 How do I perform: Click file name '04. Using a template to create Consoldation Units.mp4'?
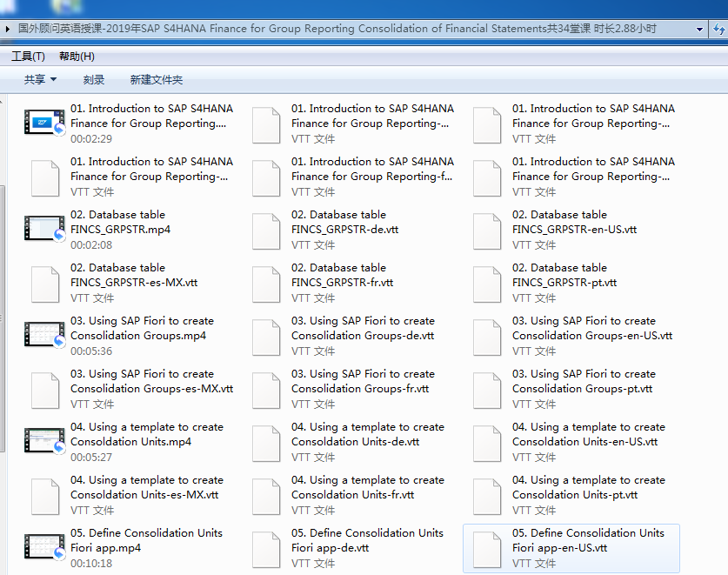coord(147,434)
